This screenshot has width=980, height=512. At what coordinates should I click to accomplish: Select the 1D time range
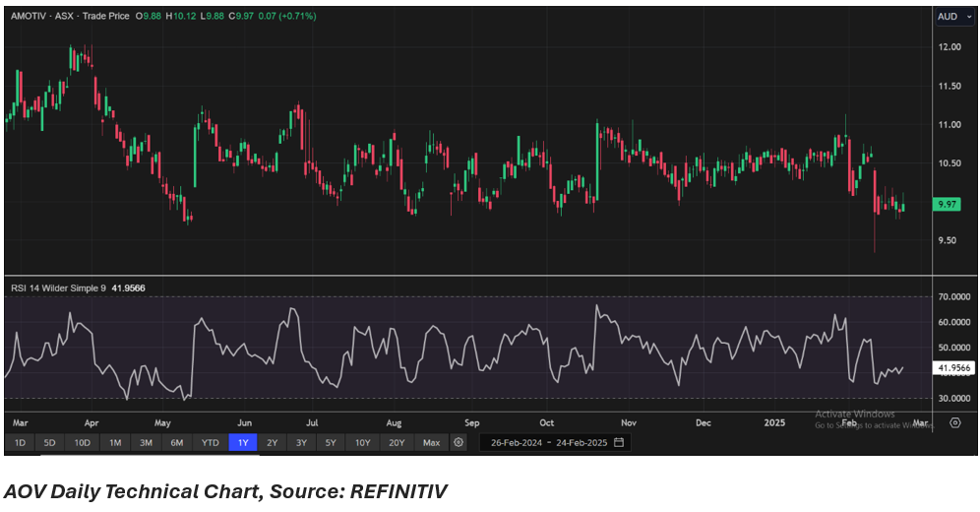tap(20, 443)
